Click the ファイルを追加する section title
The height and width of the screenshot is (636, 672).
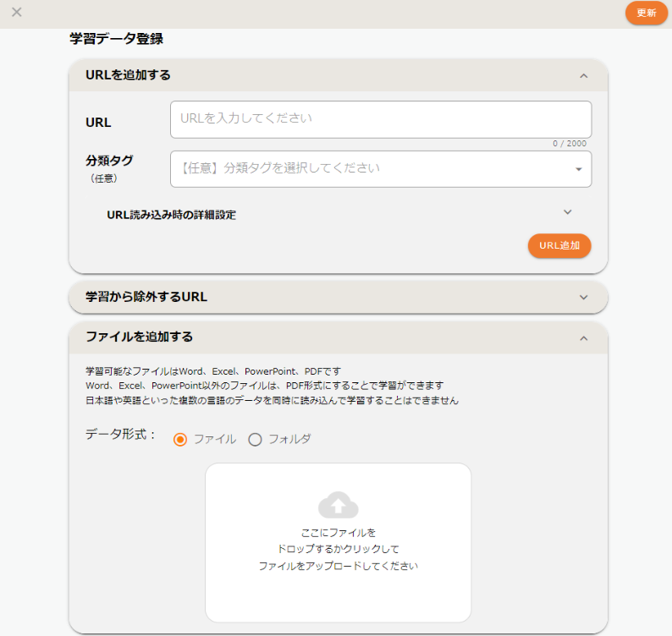[140, 337]
